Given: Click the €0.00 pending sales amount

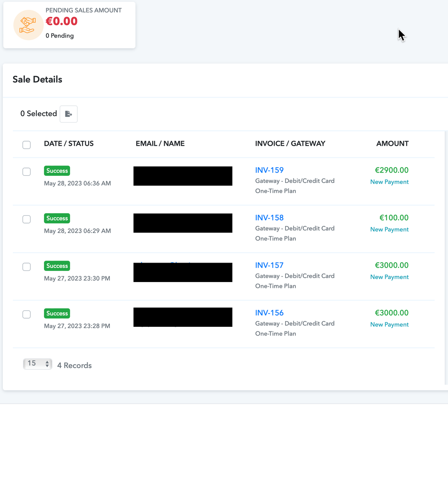Looking at the screenshot, I should click(x=62, y=21).
